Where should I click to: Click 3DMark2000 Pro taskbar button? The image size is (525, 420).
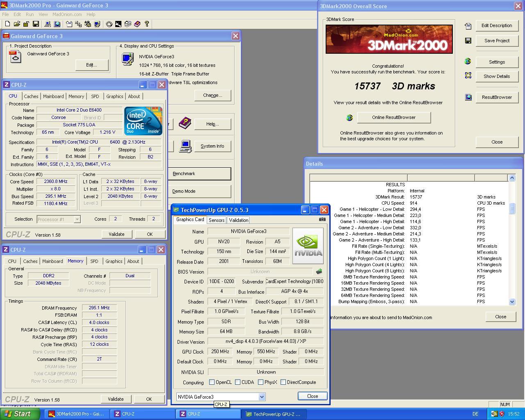(77, 414)
